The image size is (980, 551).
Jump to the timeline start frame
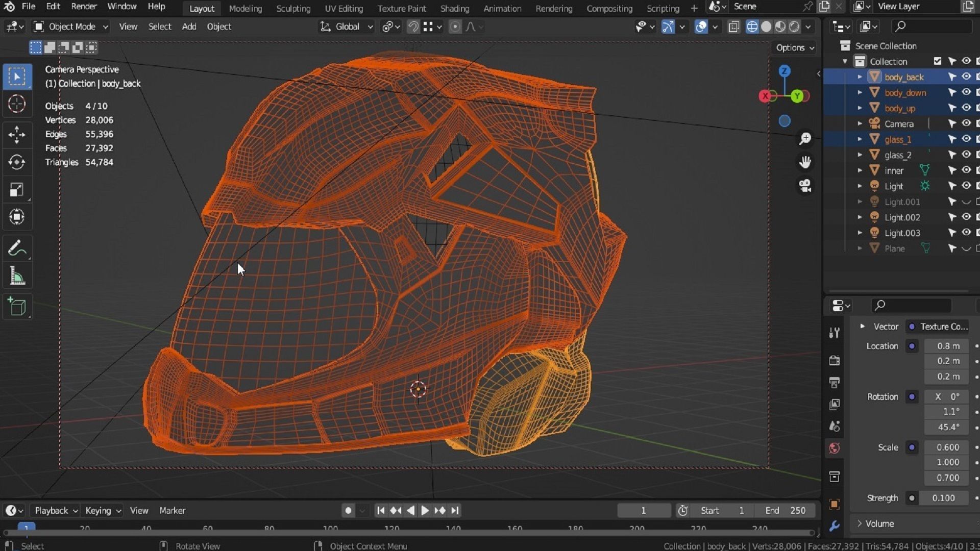click(380, 510)
